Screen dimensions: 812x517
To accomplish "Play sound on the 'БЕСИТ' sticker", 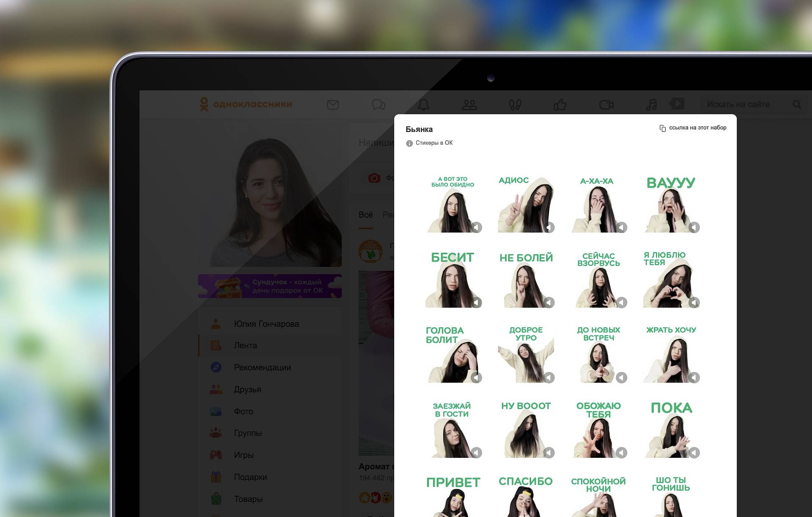I will 477,302.
